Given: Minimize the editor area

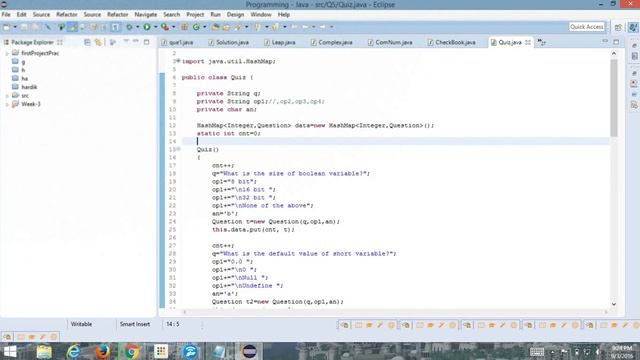Looking at the screenshot, I should 605,42.
